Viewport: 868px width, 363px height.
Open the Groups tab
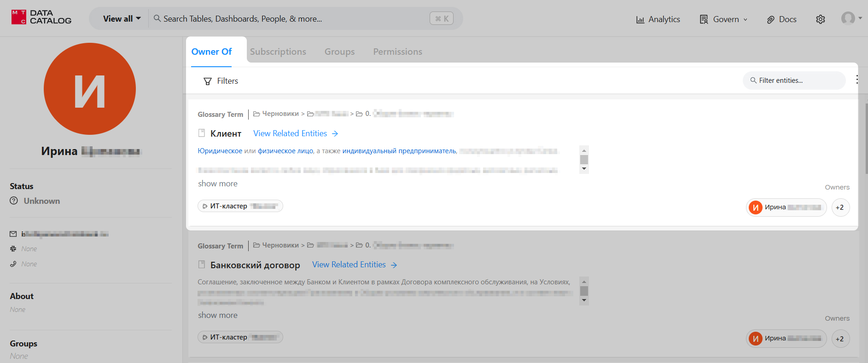[339, 52]
